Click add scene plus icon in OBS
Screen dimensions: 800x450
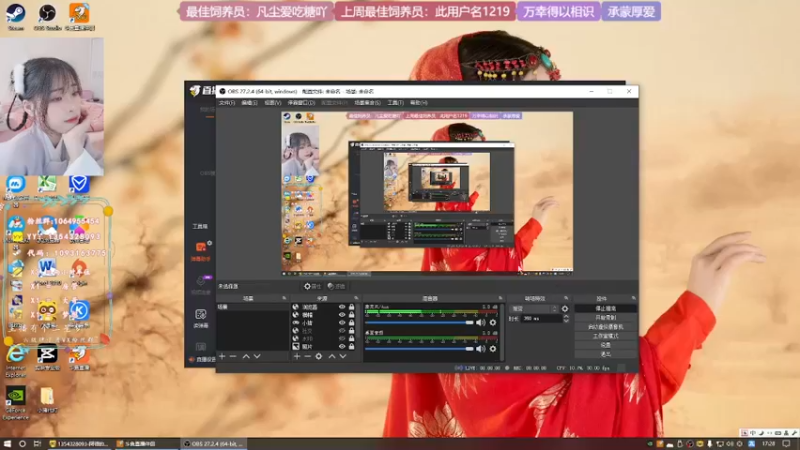tap(222, 356)
